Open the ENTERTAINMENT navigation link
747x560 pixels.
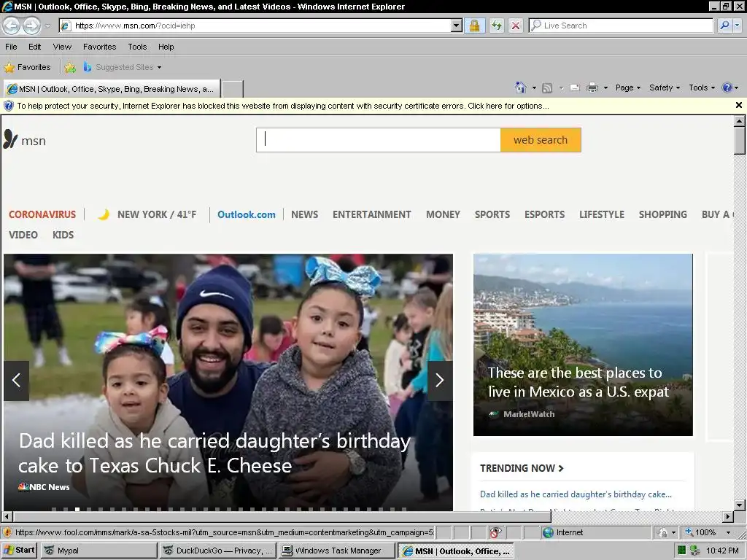[371, 214]
